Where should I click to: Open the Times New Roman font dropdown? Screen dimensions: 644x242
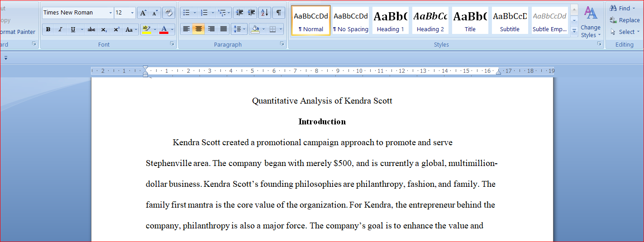coord(110,13)
